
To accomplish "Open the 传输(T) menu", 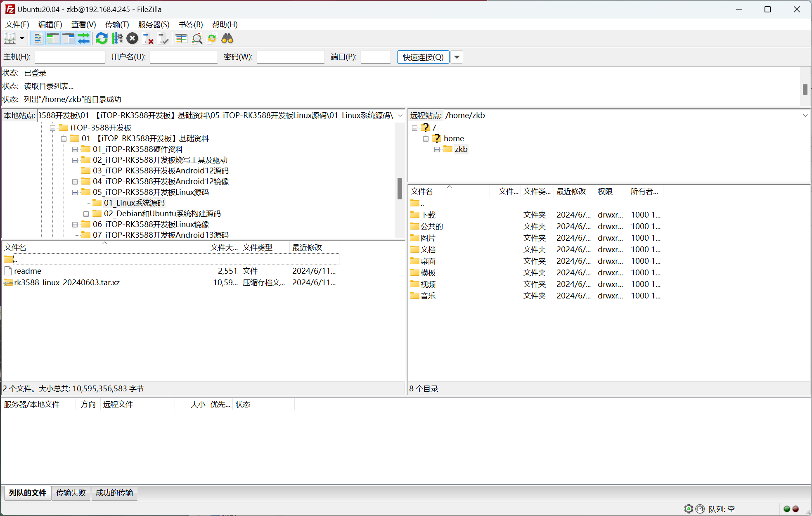I will pos(117,24).
